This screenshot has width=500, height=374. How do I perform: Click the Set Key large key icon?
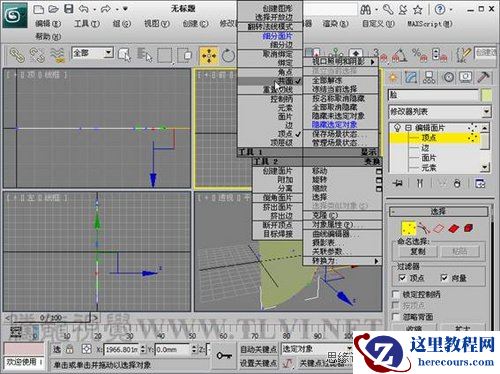224,356
